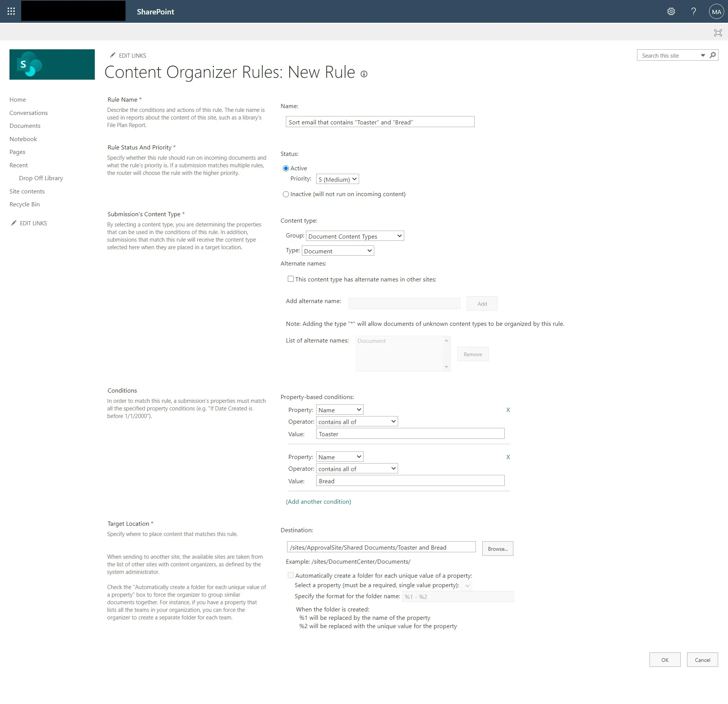The width and height of the screenshot is (728, 704).
Task: Go to Site contents in navigation
Action: click(27, 192)
